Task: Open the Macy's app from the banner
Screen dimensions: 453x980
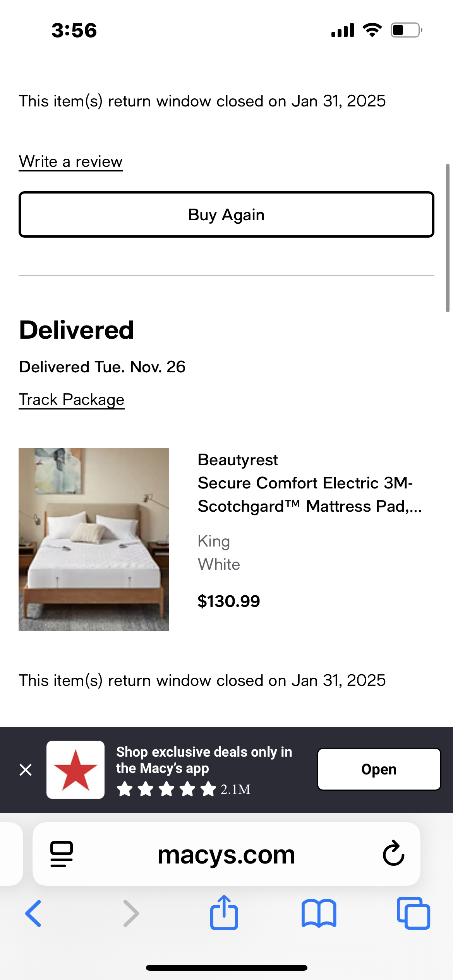Action: [379, 769]
